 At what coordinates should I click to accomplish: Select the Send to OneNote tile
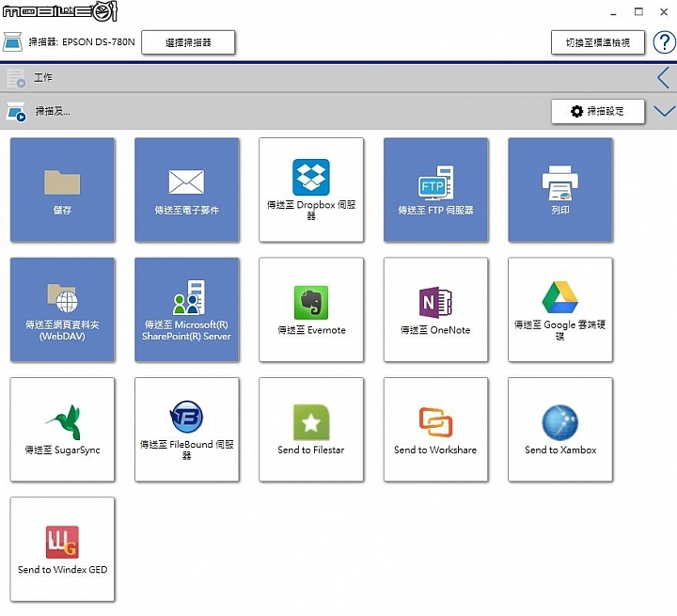pos(435,309)
